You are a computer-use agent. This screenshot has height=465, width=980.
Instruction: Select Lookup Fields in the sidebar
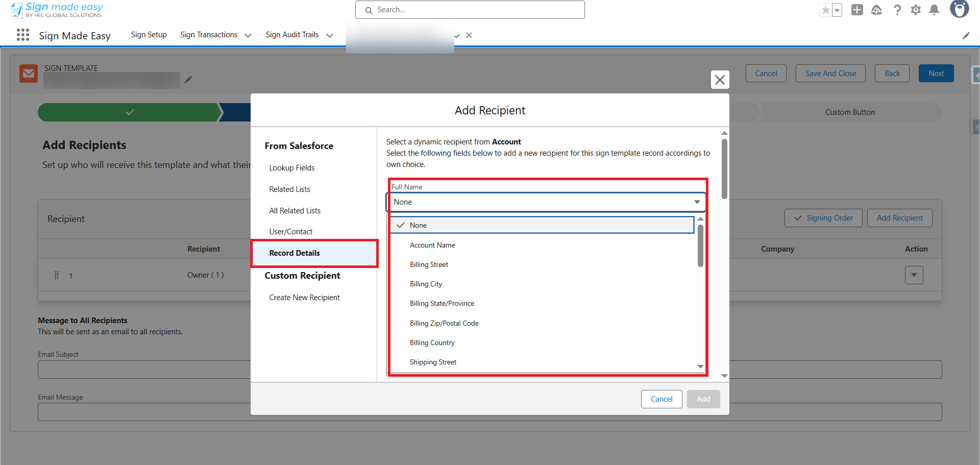(x=292, y=168)
